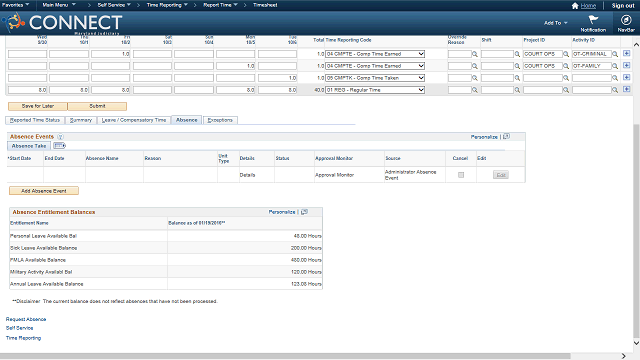
Task: Show all columns icon beside Absence Take
Action: (x=59, y=146)
